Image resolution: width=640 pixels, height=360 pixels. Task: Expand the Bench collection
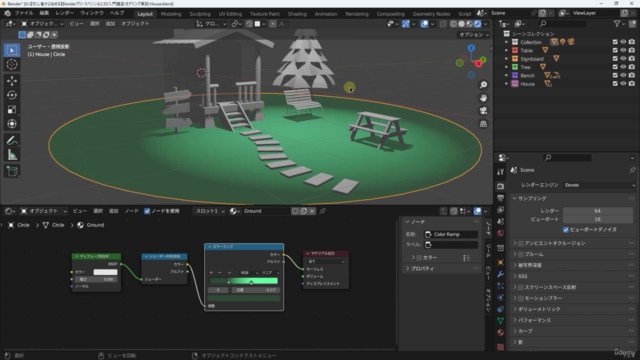pos(507,76)
